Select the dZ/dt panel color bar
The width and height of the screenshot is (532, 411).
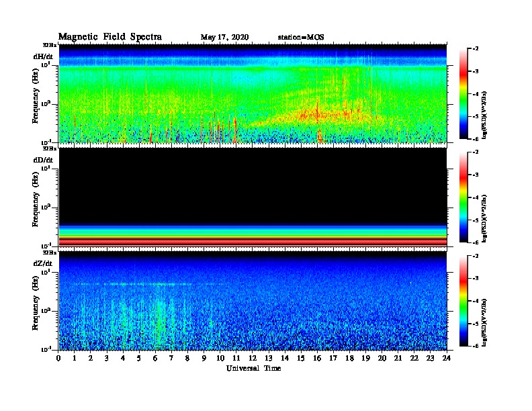coord(463,301)
